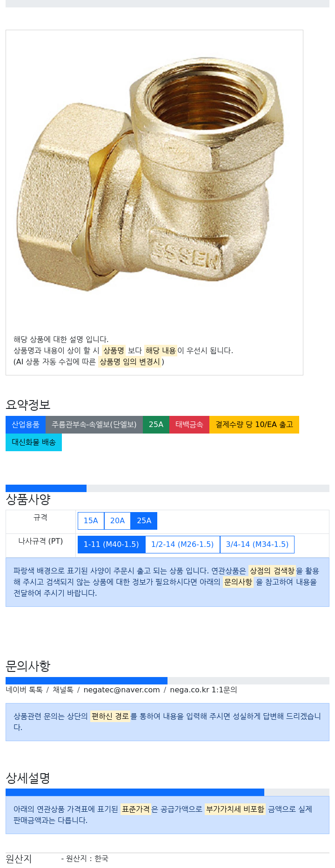Choose the 3/4-14 (M34-1.5) thread spec
This screenshot has height=868, width=335.
pyautogui.click(x=257, y=545)
